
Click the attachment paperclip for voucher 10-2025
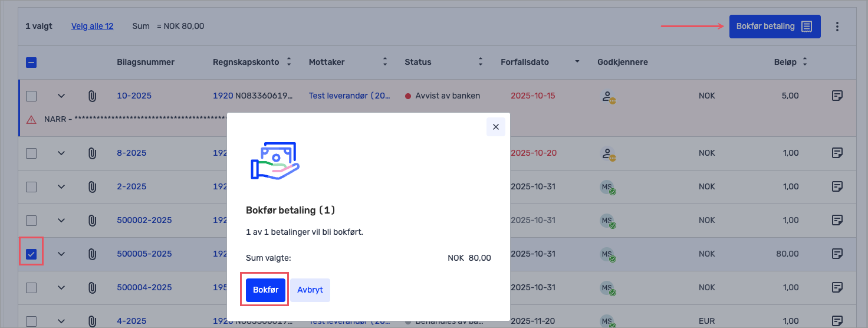92,96
